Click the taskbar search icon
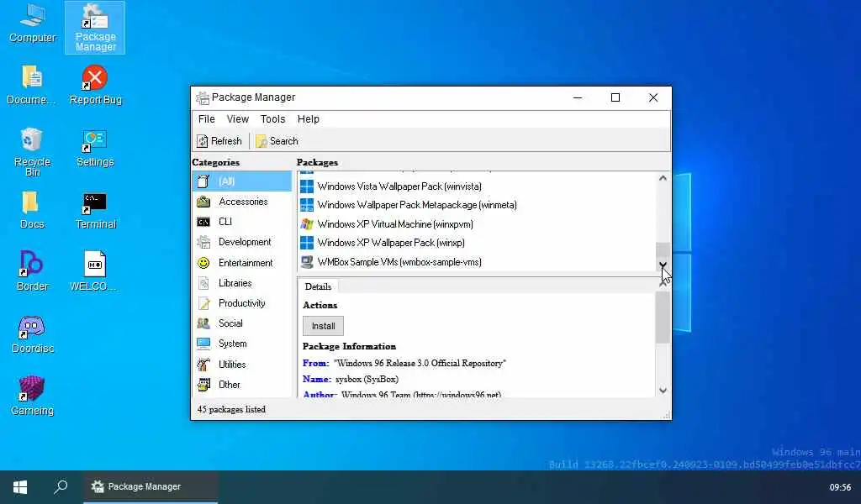 [x=61, y=486]
